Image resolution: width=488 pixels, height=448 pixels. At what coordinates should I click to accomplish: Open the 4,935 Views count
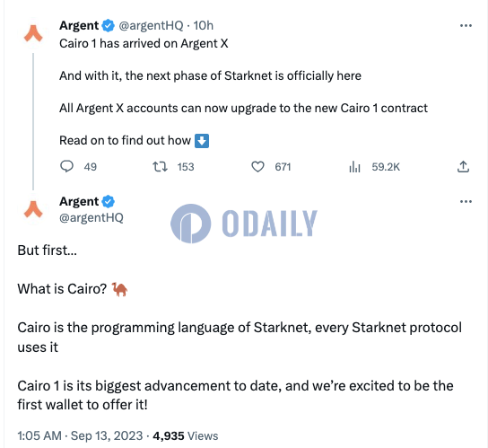click(186, 435)
